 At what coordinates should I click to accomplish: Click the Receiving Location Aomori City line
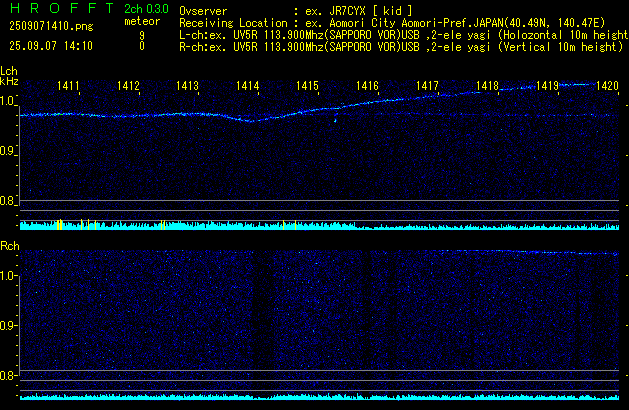pyautogui.click(x=392, y=23)
